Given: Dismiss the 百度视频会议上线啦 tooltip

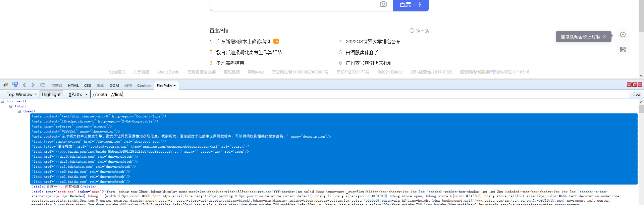Looking at the screenshot, I should [x=604, y=37].
